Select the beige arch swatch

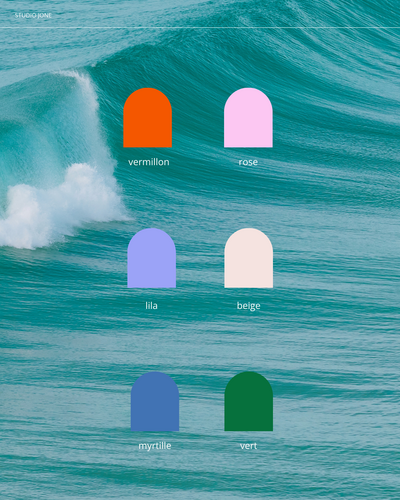point(249,258)
